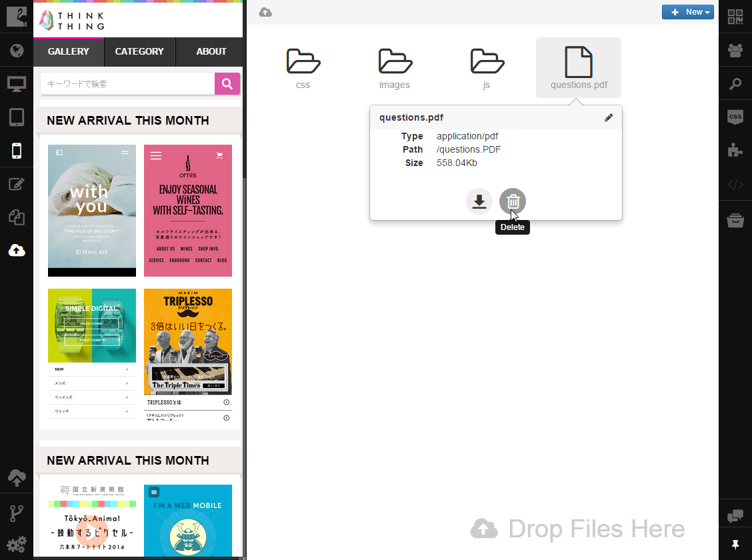Open the images folder
Screen dimensions: 752x560
coord(395,68)
